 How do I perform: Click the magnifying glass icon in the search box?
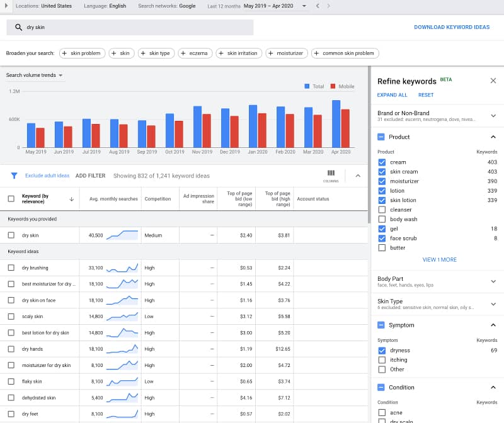click(16, 27)
